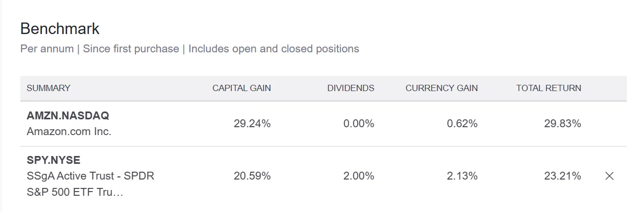644x212 pixels.
Task: Click the SSgA Active Trust SPDR fund name
Action: 90,176
